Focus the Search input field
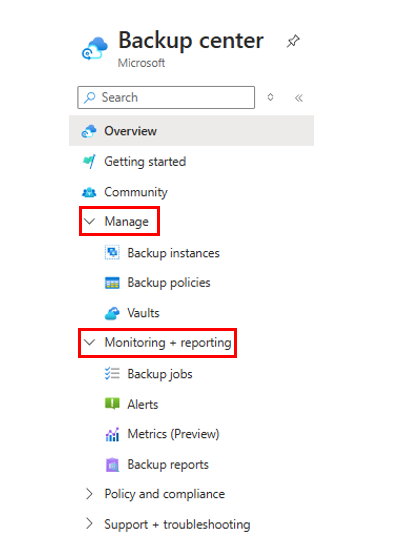Viewport: 393px width, 544px height. tap(166, 97)
